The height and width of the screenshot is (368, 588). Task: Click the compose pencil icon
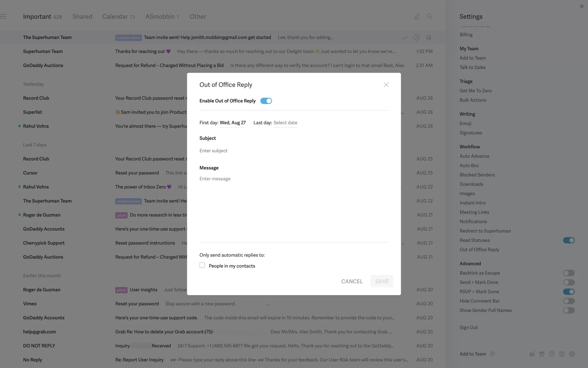pos(417,17)
